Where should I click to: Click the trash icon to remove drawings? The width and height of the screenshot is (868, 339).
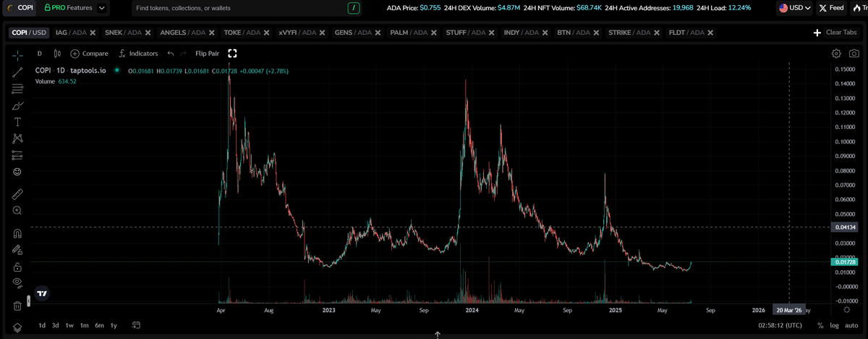pos(17,306)
